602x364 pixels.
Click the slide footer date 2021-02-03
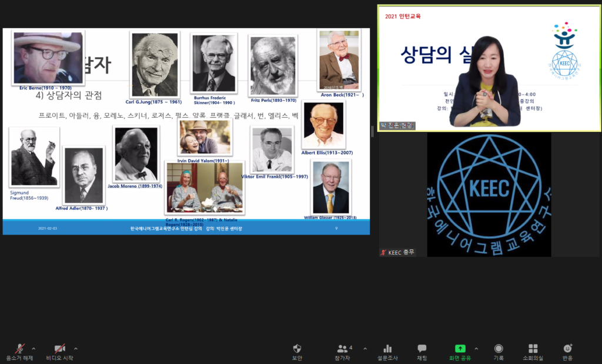[48, 229]
